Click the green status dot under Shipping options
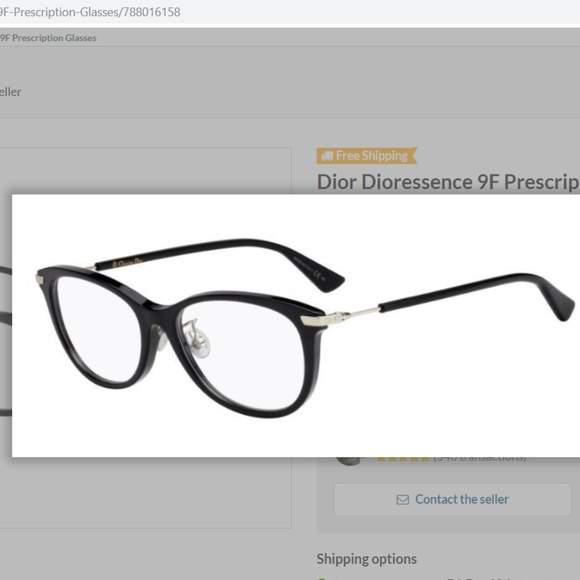The image size is (580, 580). pos(321,579)
